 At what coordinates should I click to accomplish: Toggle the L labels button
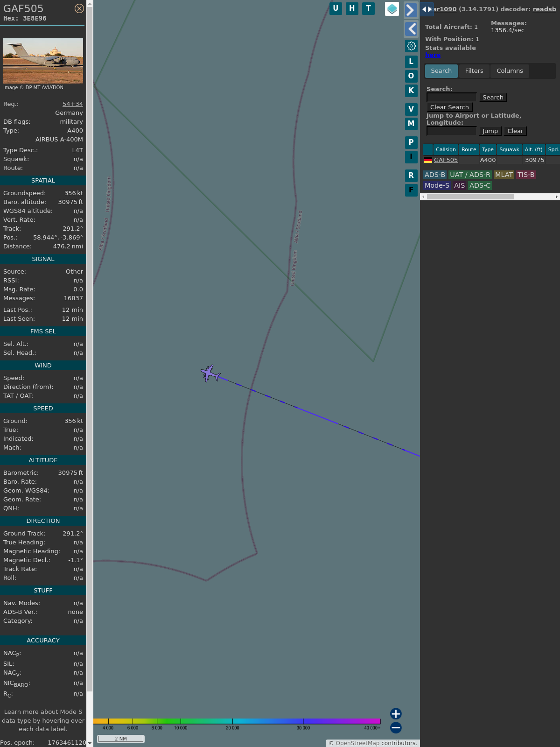click(411, 62)
